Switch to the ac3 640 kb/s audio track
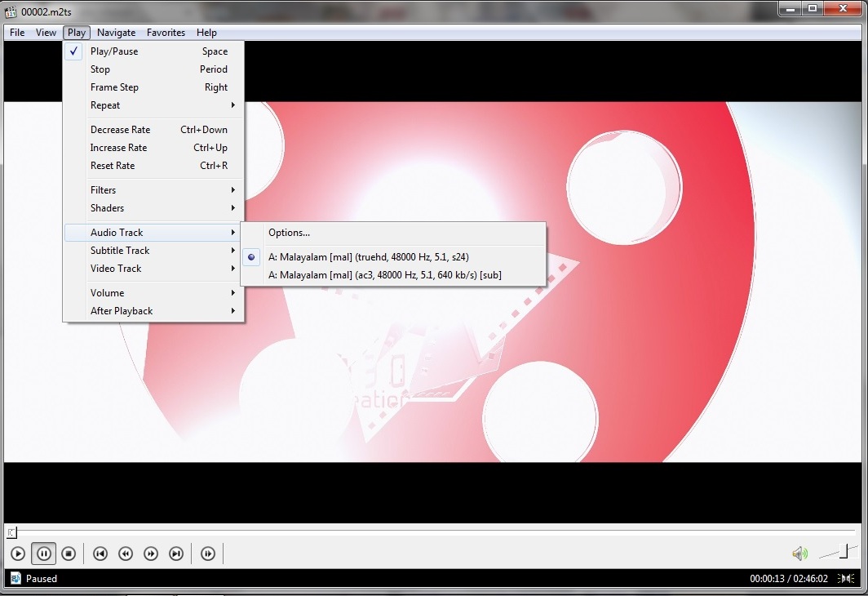This screenshot has width=868, height=596. point(384,275)
